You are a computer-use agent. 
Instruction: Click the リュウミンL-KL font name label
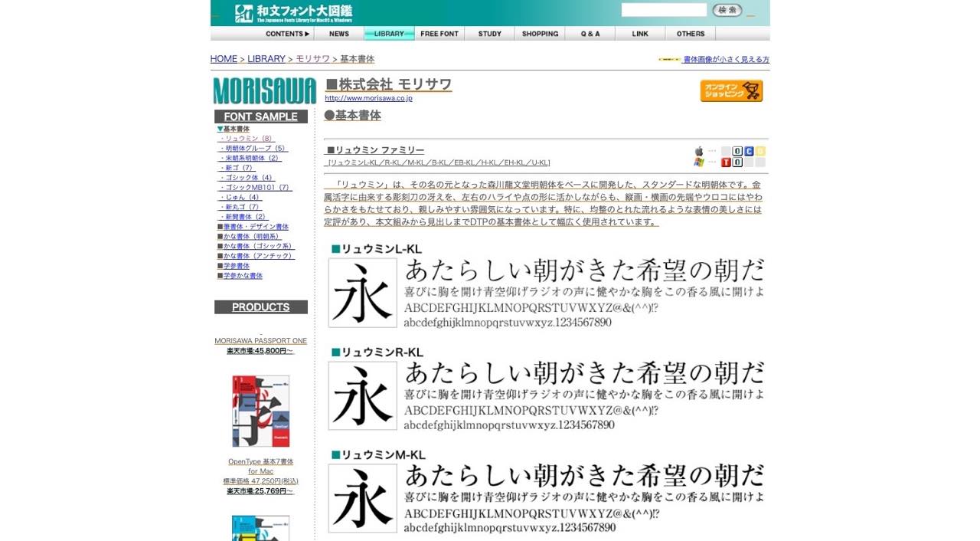click(x=377, y=249)
